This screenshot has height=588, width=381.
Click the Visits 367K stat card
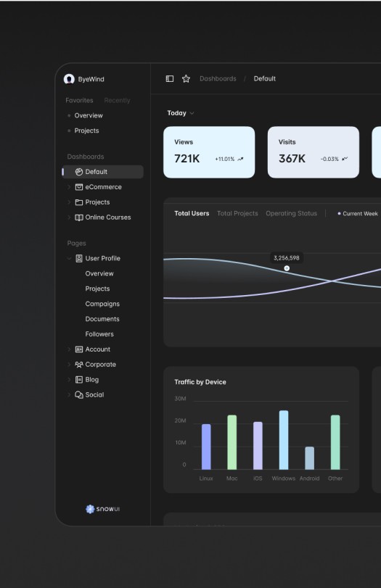tap(314, 152)
